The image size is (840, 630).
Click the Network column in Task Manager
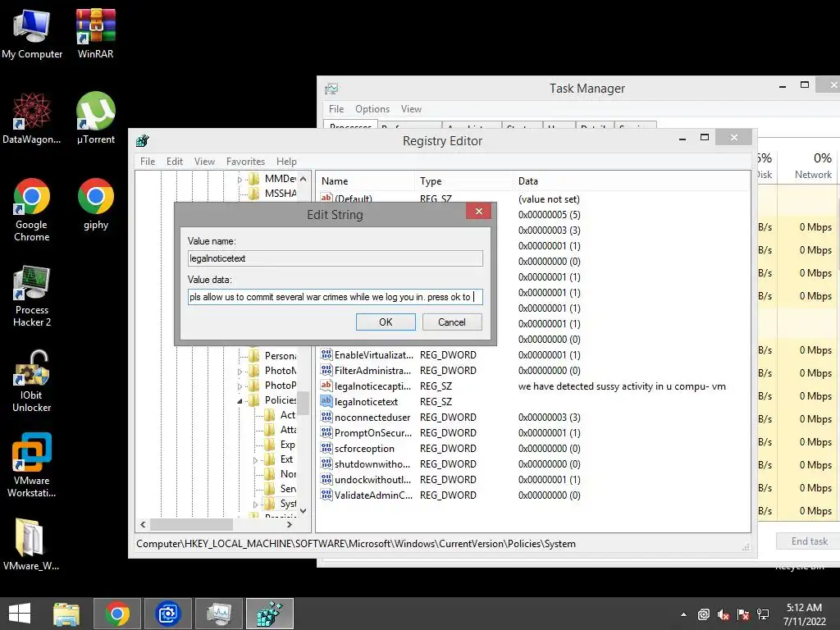click(x=808, y=166)
